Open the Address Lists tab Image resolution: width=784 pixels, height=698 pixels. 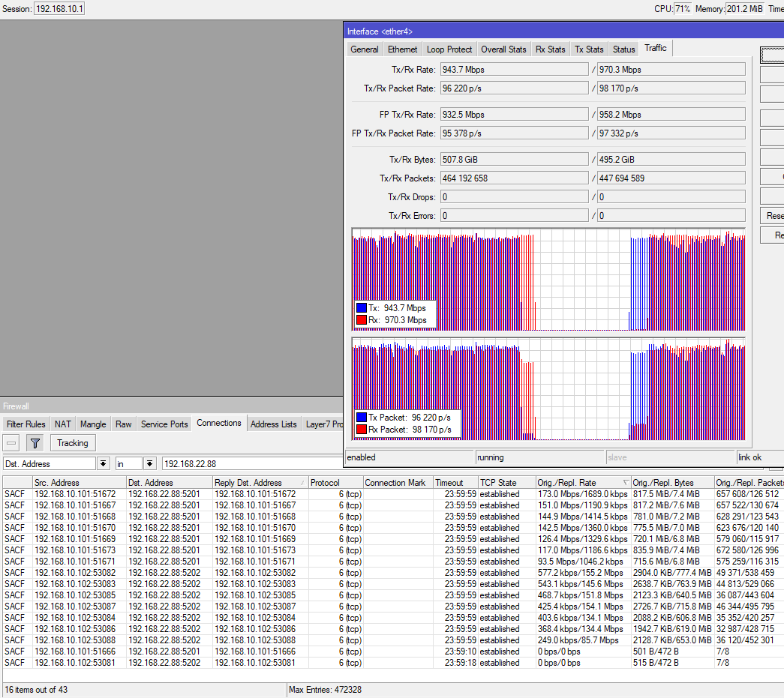(x=274, y=424)
